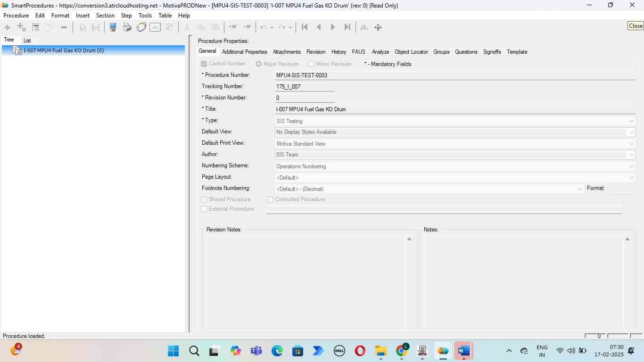Open the taskbar clock and date
The image size is (644, 362).
[x=609, y=351]
